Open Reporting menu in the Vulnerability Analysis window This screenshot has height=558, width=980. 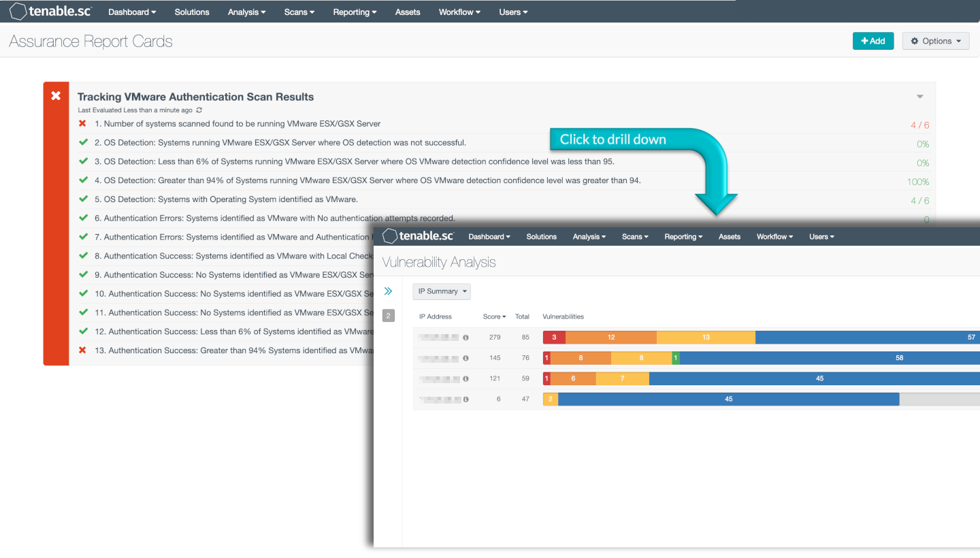pyautogui.click(x=684, y=237)
